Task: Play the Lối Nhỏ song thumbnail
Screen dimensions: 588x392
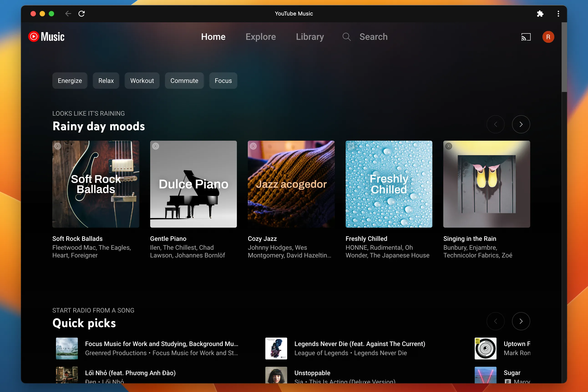Action: (x=67, y=375)
